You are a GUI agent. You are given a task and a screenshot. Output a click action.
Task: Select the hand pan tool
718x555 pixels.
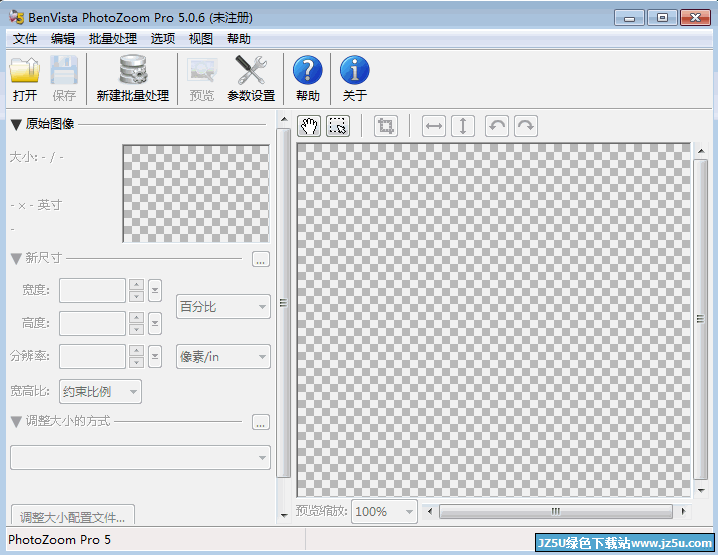[309, 126]
